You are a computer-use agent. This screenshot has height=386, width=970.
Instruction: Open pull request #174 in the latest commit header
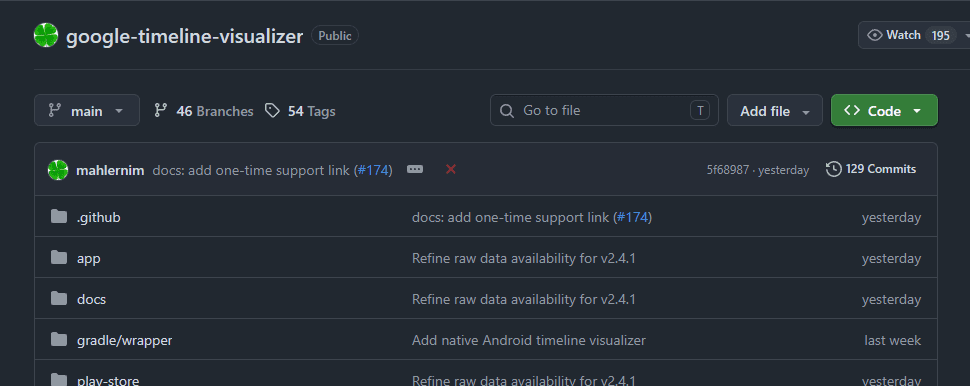[373, 170]
